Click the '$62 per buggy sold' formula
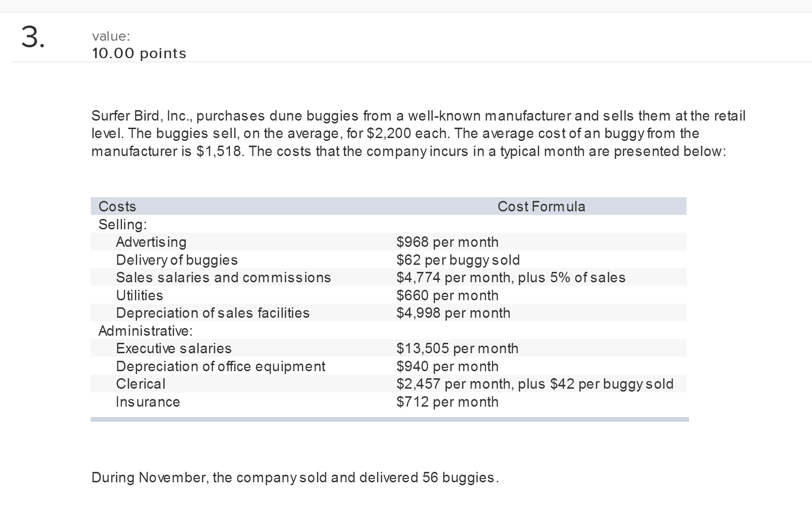This screenshot has height=505, width=812. point(458,260)
